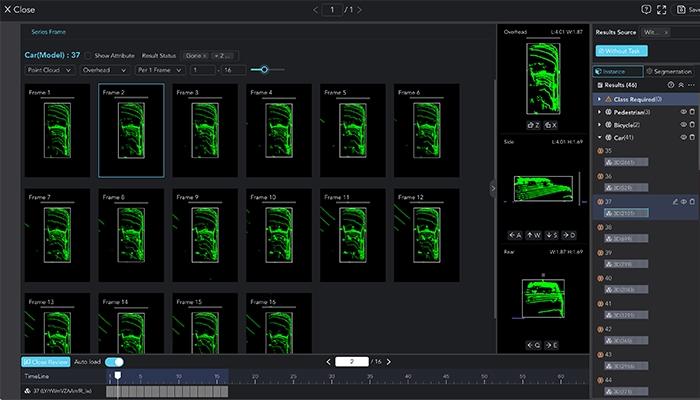Collapse the Car group
700x400 pixels.
coord(600,138)
